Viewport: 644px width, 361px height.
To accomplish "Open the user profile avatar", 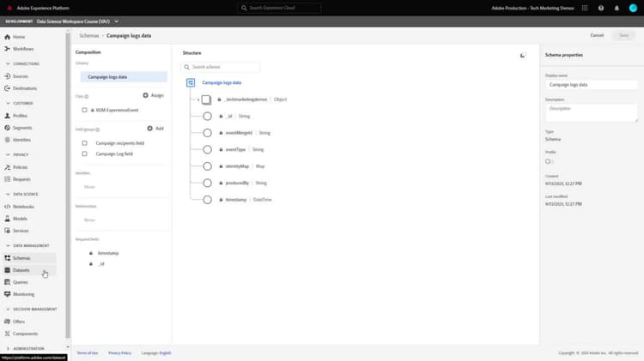I will click(x=633, y=8).
